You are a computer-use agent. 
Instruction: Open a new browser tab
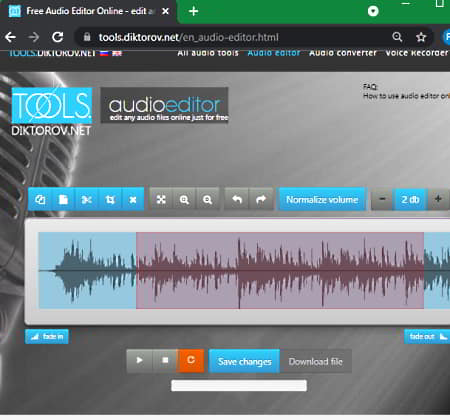click(193, 11)
